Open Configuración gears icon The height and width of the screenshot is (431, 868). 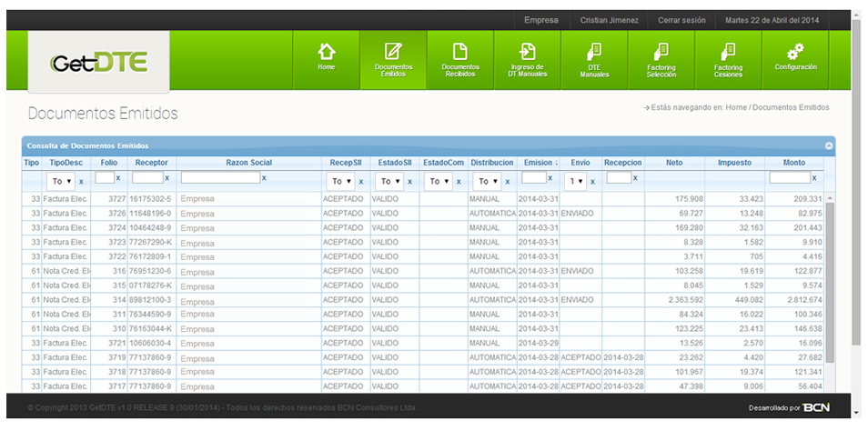tap(795, 52)
